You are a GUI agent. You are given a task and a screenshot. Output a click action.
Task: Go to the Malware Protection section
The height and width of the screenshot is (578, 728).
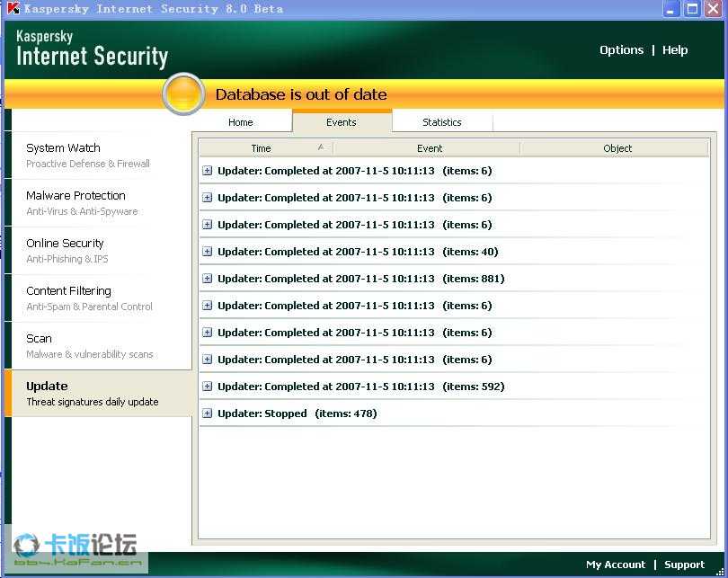pyautogui.click(x=100, y=203)
